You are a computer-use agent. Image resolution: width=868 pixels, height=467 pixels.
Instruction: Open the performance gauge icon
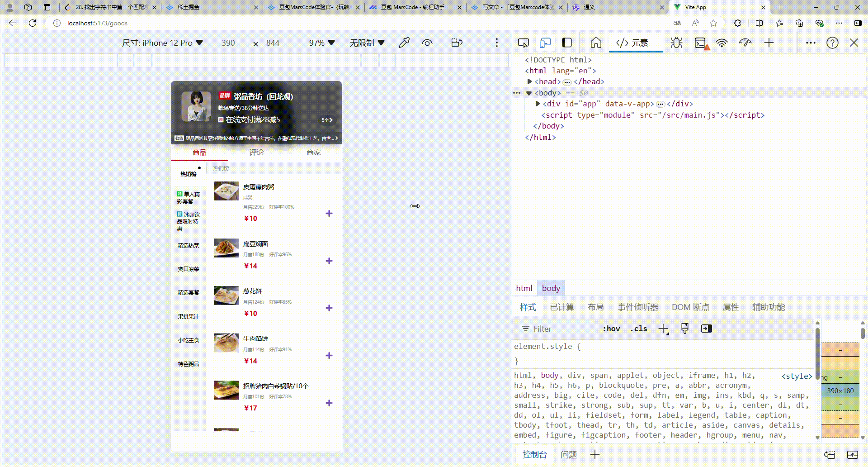pyautogui.click(x=745, y=43)
